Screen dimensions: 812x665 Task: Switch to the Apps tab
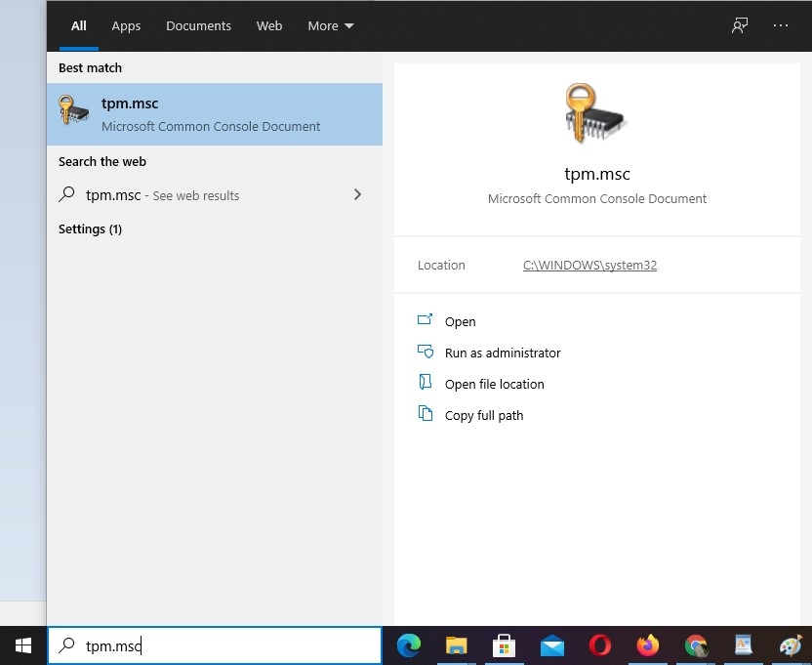126,26
